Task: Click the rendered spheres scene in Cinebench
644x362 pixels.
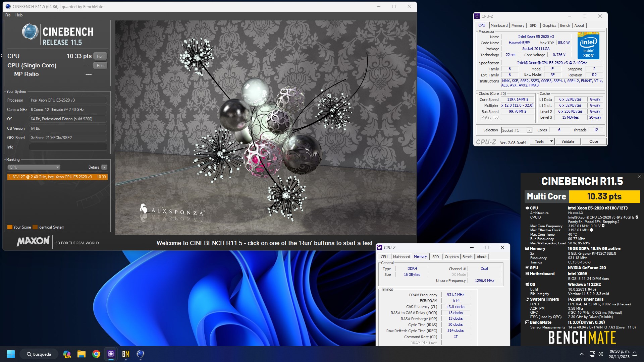Action: [x=266, y=128]
